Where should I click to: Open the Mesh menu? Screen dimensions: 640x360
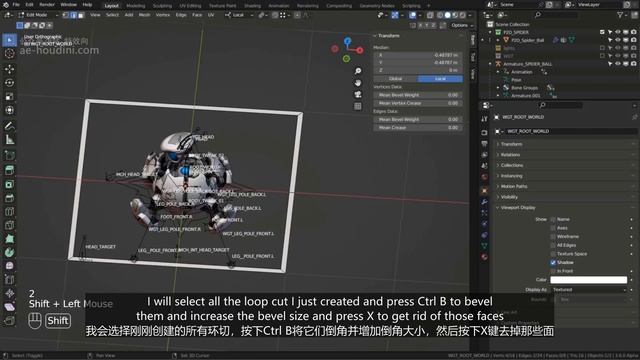click(144, 15)
